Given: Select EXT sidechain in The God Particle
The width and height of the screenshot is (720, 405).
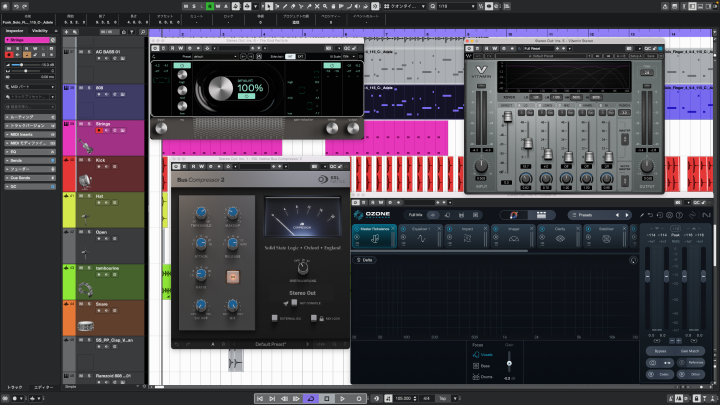Looking at the screenshot, I should coord(301,56).
